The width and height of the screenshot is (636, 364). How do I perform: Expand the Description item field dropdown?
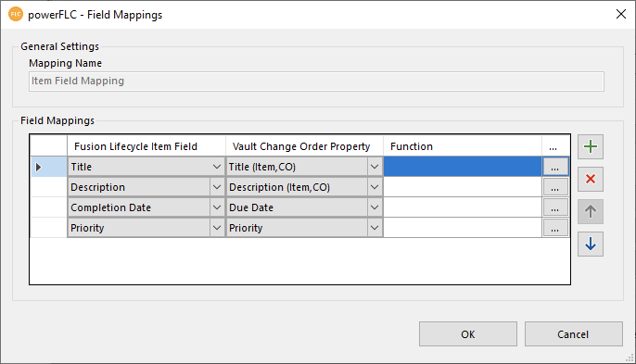(217, 187)
